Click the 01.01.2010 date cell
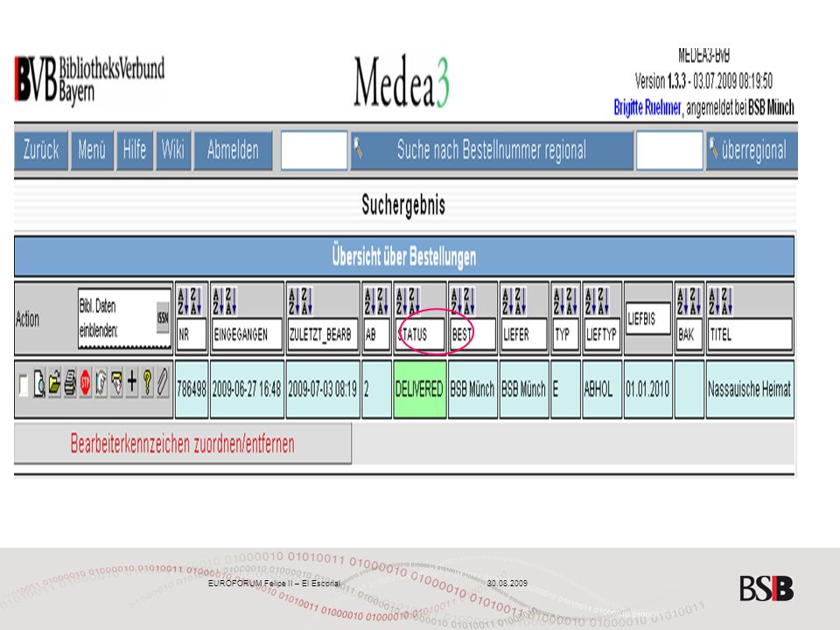The height and width of the screenshot is (630, 840). pos(648,389)
